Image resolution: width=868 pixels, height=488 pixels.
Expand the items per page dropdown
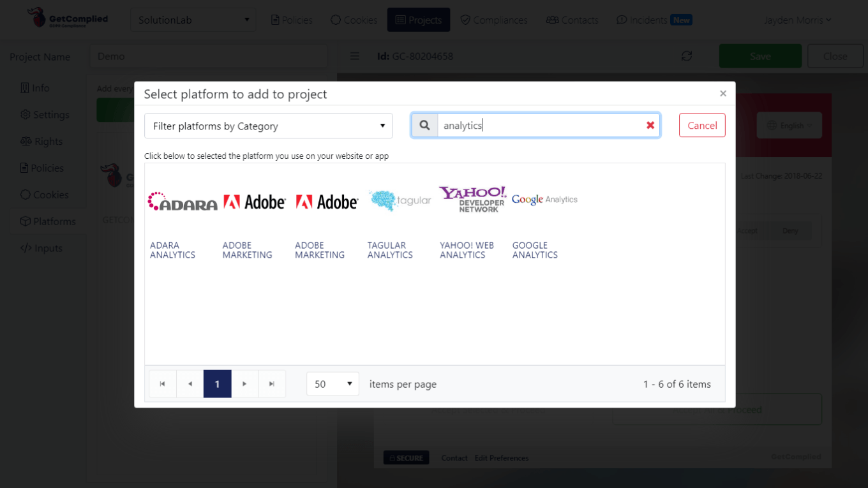[x=333, y=384]
